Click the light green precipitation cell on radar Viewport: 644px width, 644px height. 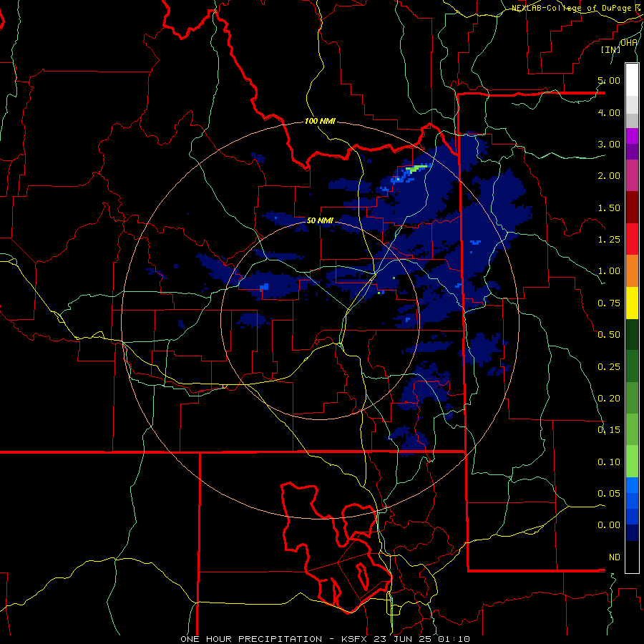pos(417,167)
